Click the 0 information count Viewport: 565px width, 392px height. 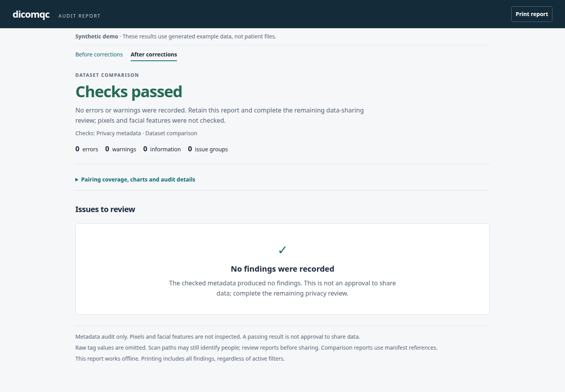pos(162,149)
